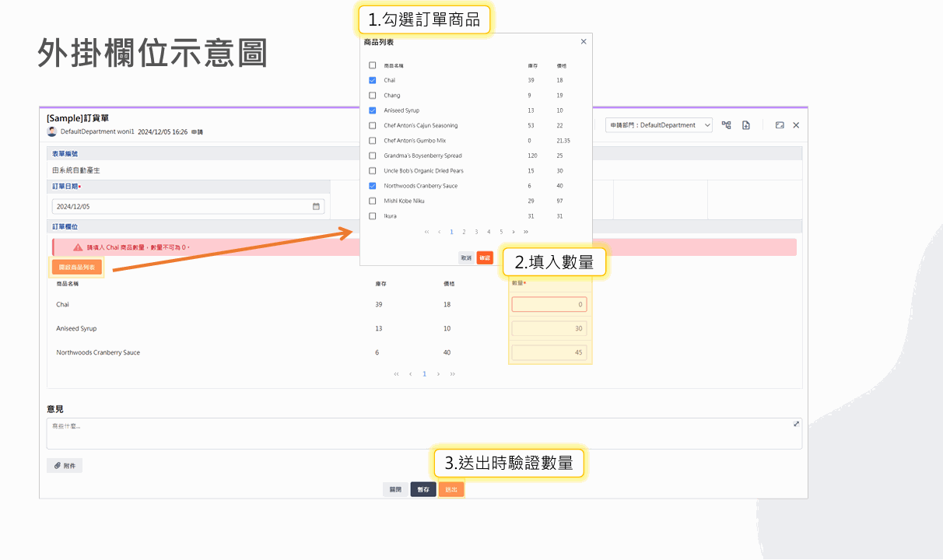
Task: Check the Chang product checkbox
Action: (x=373, y=96)
